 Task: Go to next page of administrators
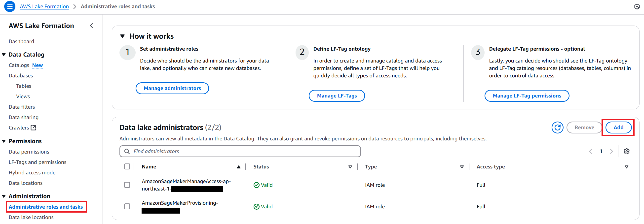click(611, 151)
